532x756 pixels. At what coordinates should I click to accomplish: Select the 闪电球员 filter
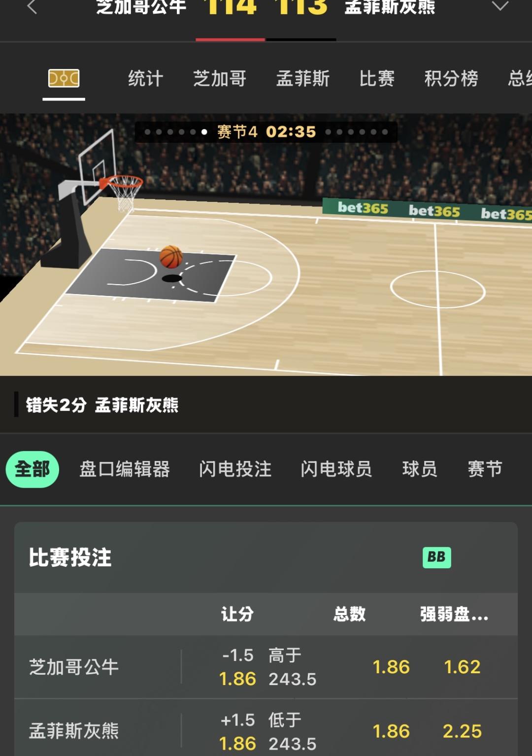point(336,469)
